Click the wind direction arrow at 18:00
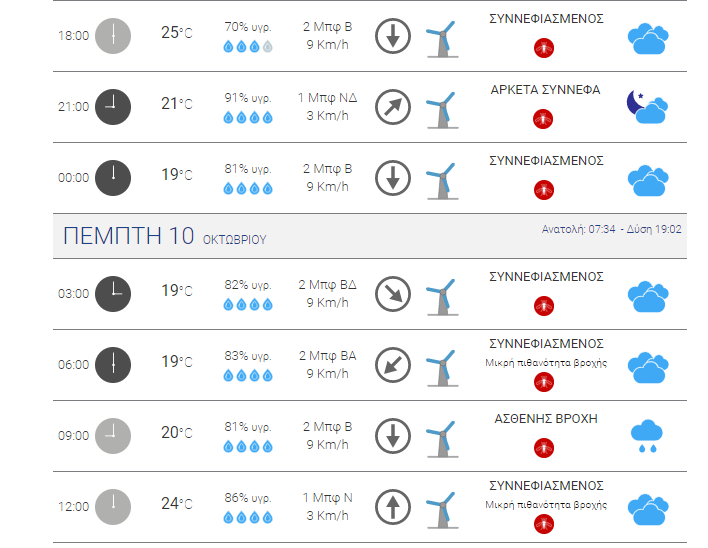This screenshot has height=548, width=708. (x=393, y=36)
